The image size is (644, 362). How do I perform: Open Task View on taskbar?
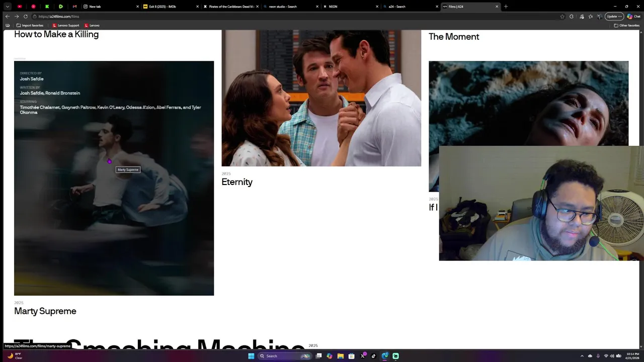(318, 356)
